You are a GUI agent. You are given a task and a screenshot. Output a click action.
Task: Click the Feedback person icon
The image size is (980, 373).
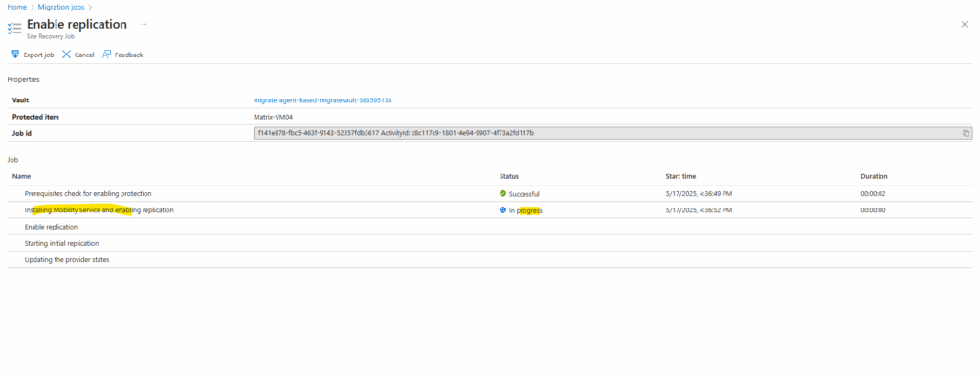107,55
